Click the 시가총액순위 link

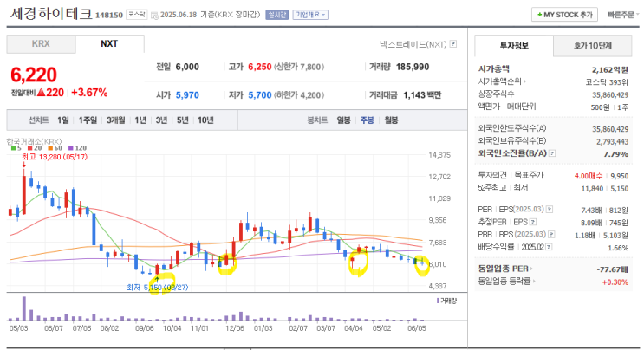502,81
